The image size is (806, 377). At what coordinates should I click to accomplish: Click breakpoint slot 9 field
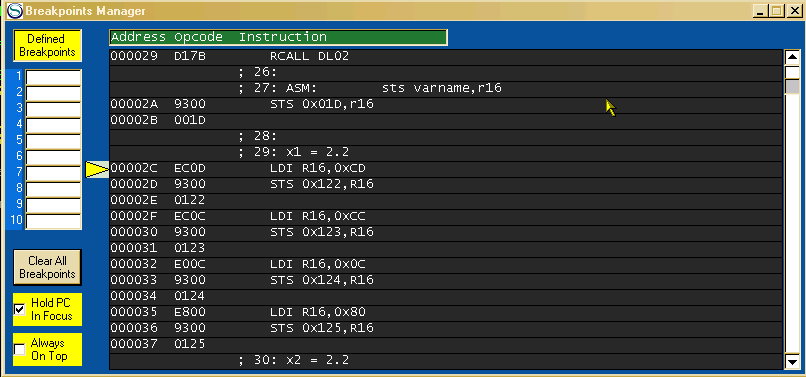[53, 205]
